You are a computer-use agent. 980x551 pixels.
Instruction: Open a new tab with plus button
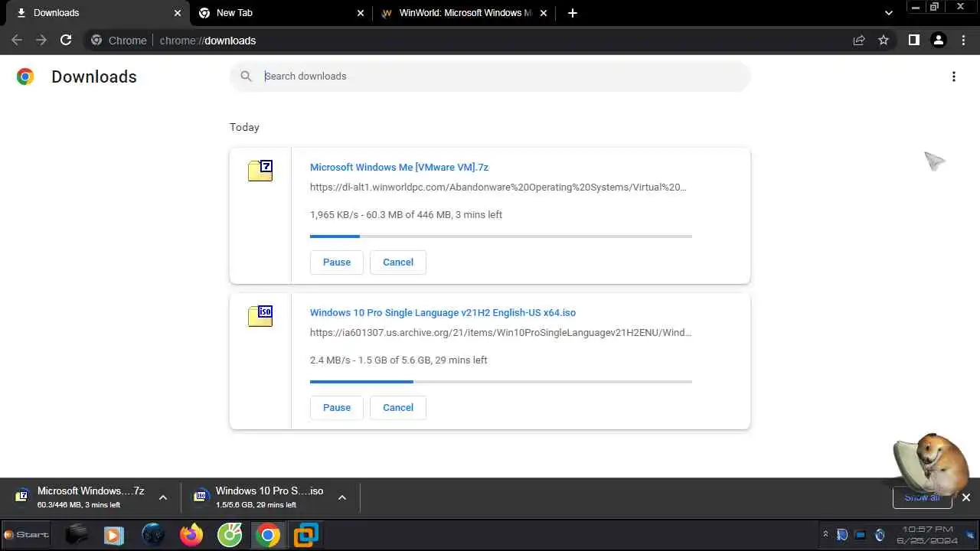click(572, 13)
